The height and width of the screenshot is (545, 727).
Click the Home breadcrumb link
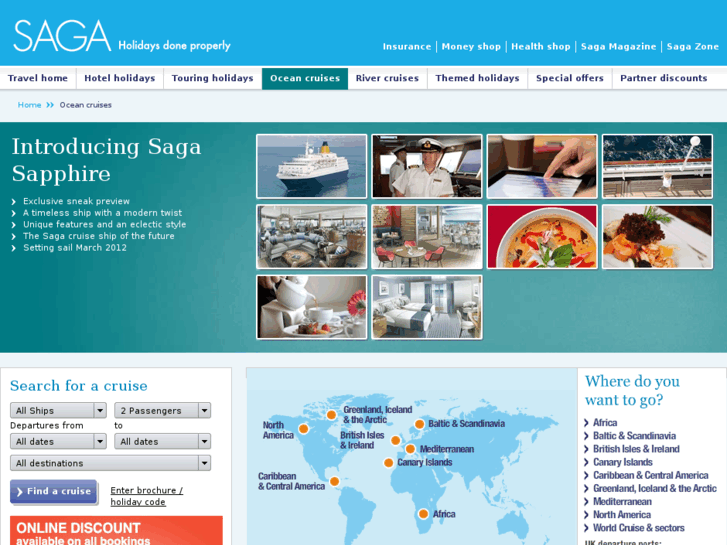click(x=29, y=105)
